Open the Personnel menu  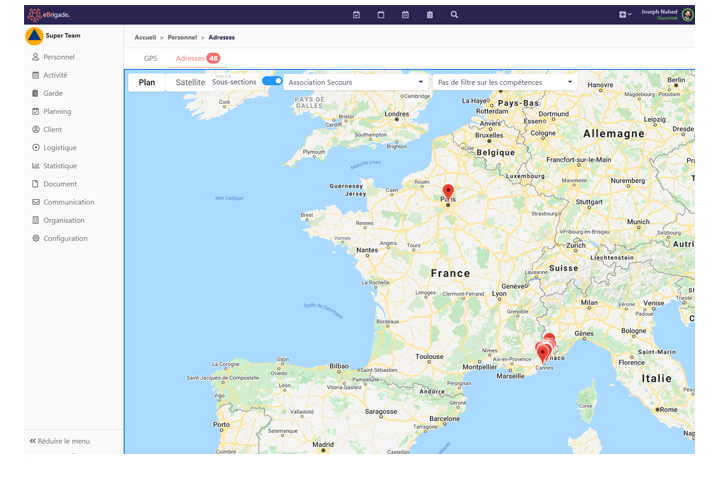[x=59, y=57]
